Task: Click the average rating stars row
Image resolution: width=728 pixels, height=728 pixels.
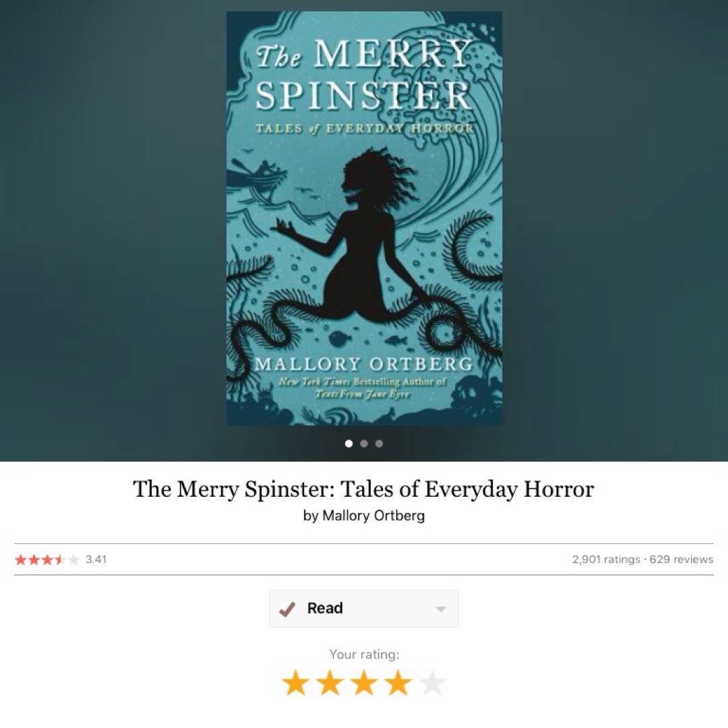Action: click(x=47, y=559)
